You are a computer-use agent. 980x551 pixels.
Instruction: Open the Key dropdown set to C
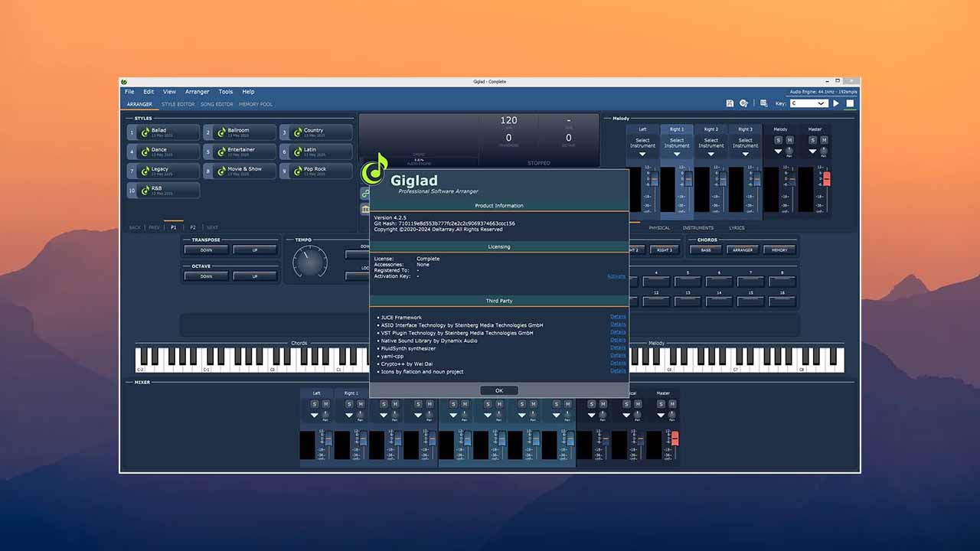[808, 103]
